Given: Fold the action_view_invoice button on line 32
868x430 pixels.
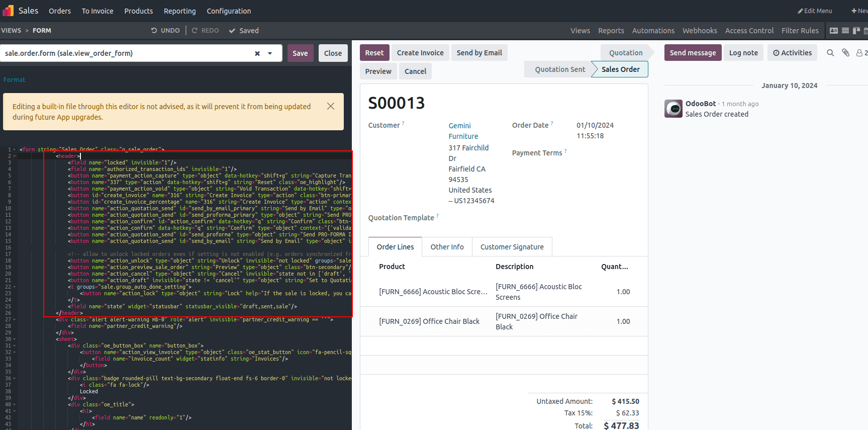Looking at the screenshot, I should pyautogui.click(x=15, y=352).
